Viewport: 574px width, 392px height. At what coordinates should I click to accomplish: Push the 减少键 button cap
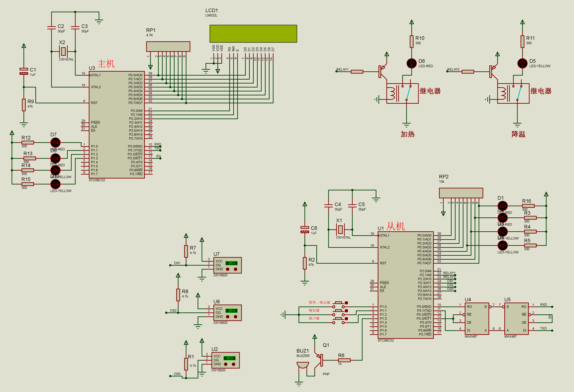338,318
